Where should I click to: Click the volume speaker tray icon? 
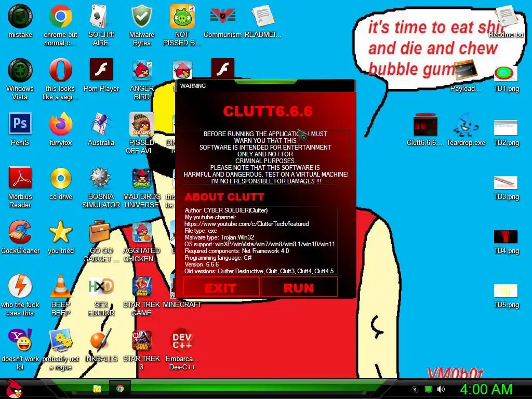click(441, 389)
